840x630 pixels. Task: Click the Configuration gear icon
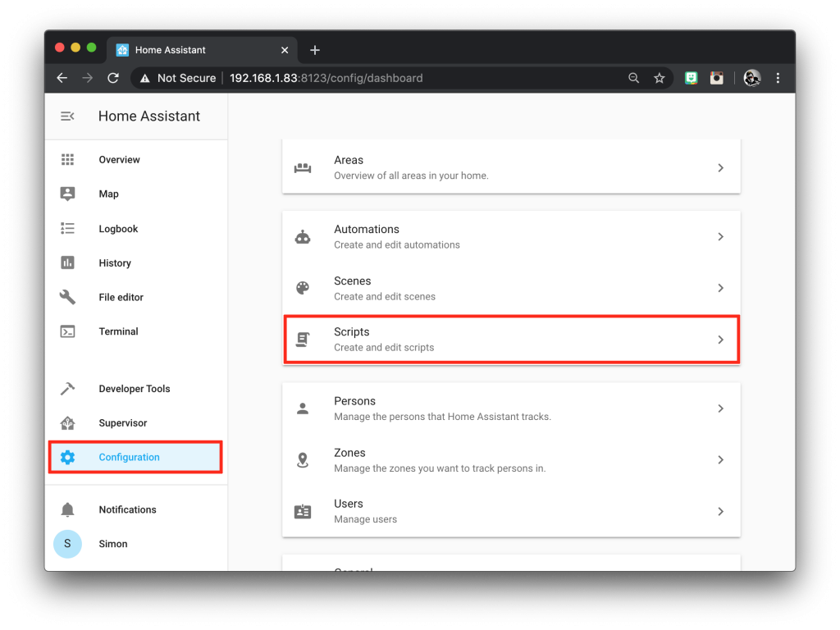click(67, 457)
